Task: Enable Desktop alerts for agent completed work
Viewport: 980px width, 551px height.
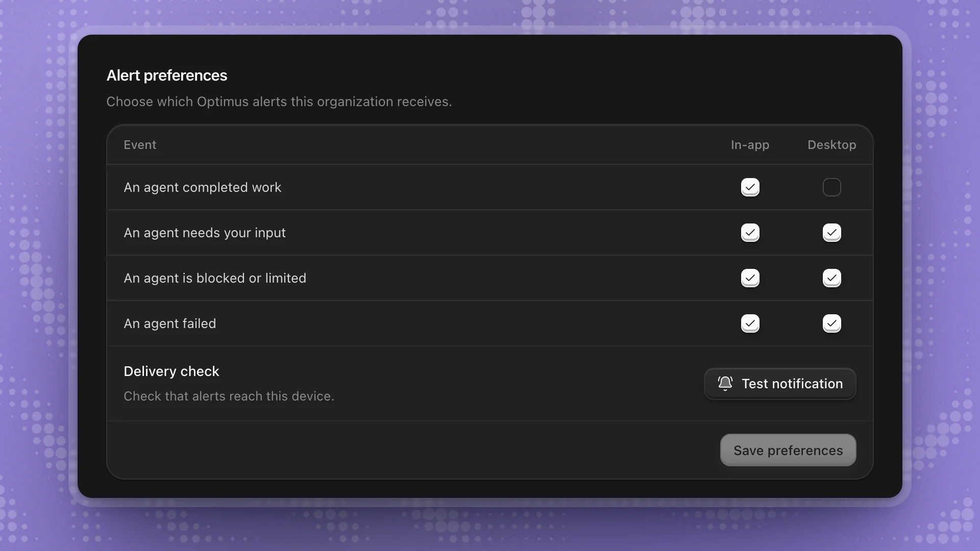Action: (831, 187)
